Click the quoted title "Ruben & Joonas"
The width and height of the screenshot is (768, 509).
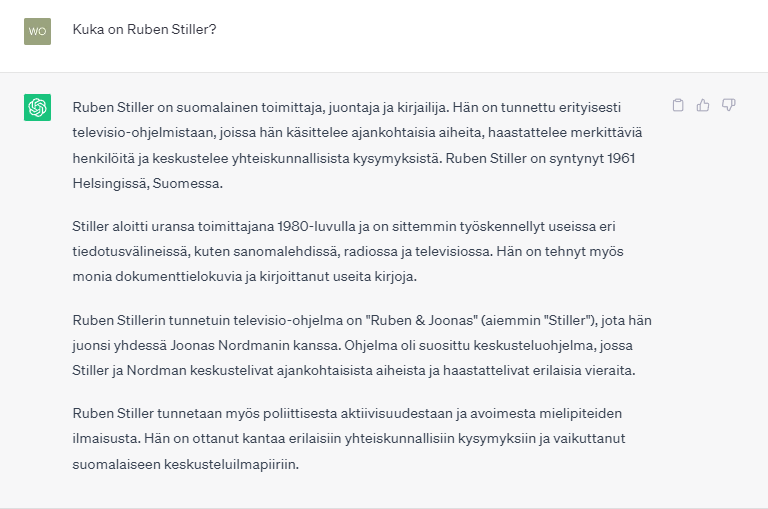click(x=422, y=320)
